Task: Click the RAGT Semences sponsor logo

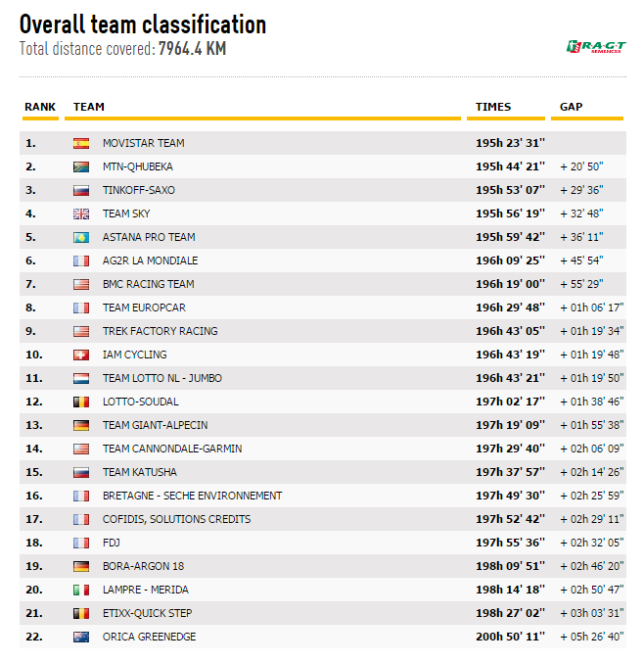Action: coord(596,47)
